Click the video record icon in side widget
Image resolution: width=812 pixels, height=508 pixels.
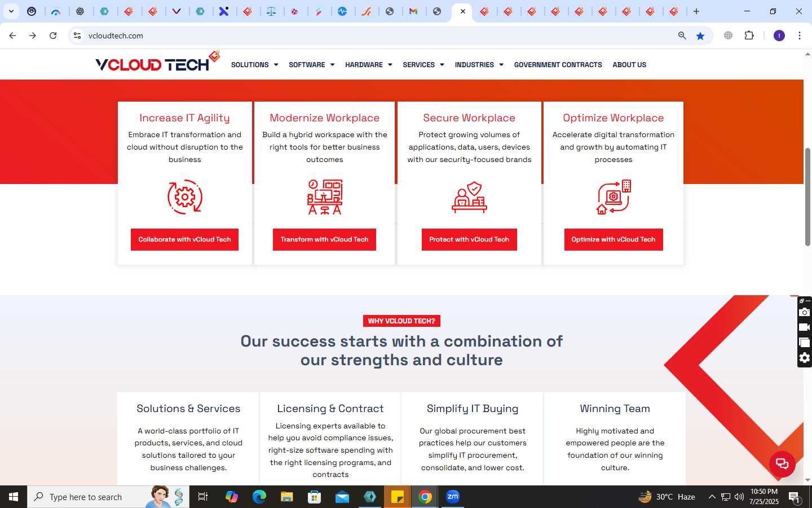tap(805, 327)
